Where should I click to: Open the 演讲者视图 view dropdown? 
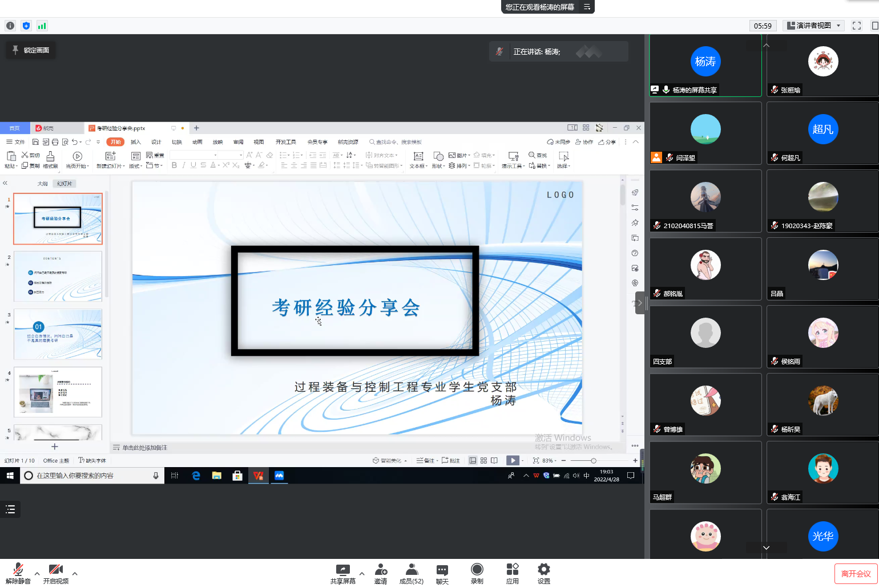(813, 26)
